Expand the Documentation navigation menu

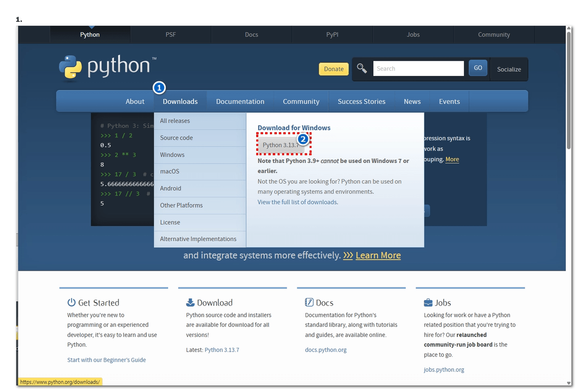point(240,102)
